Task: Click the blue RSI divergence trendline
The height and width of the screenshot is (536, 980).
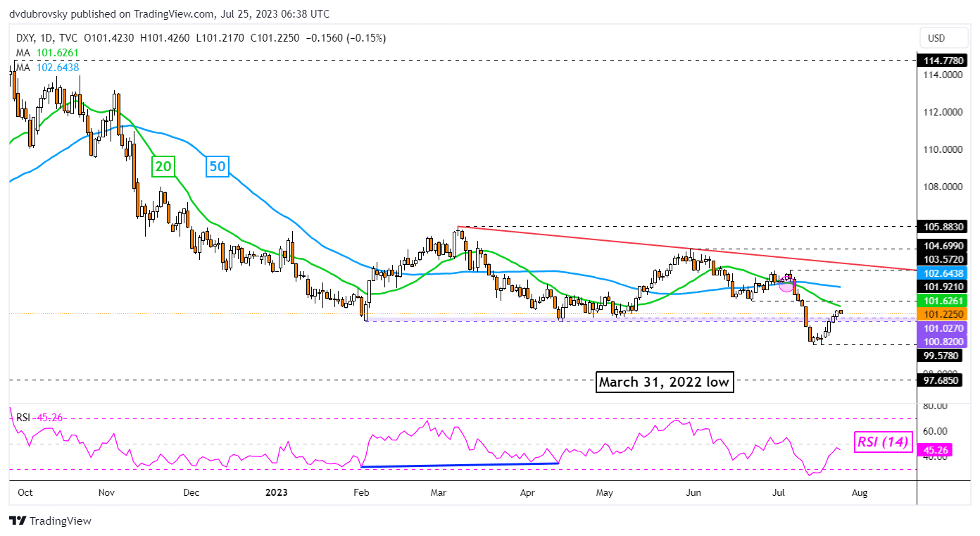Action: point(459,465)
